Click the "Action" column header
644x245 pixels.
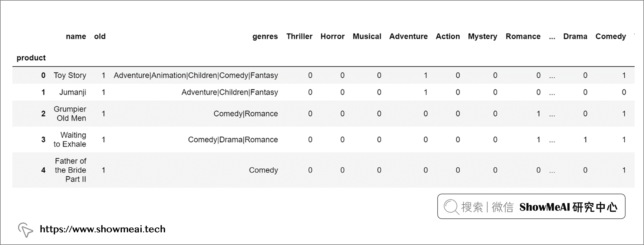click(x=448, y=37)
